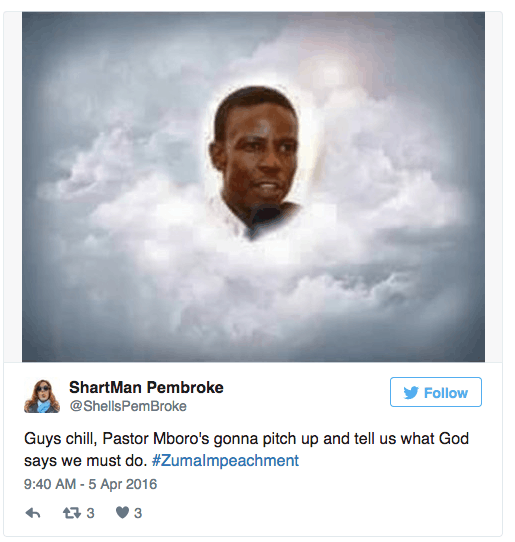Open ShartMan Pembroke's profile avatar
Screen dimensions: 515x542
(42, 396)
